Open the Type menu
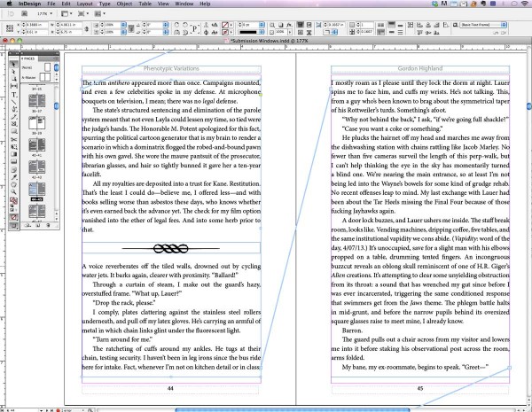 (x=105, y=4)
